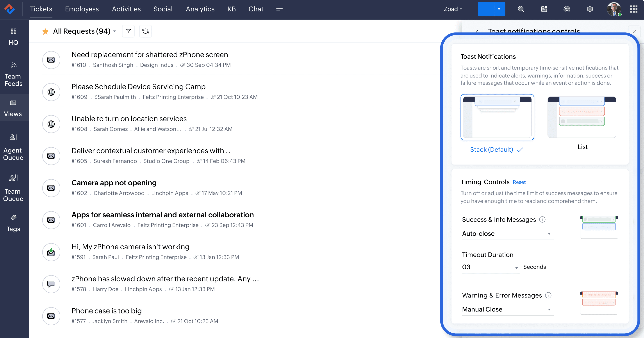Viewport: 644px width, 338px height.
Task: Open the KB tab
Action: coord(232,9)
